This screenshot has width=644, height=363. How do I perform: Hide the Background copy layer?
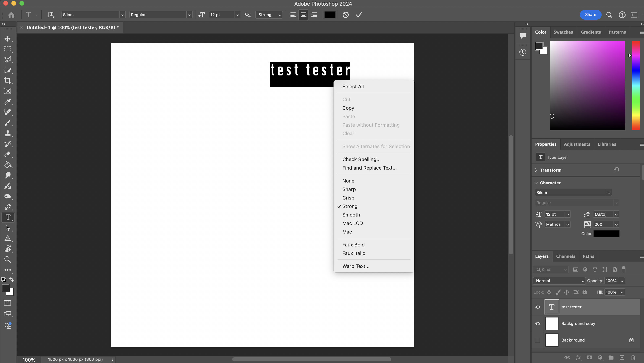point(537,324)
